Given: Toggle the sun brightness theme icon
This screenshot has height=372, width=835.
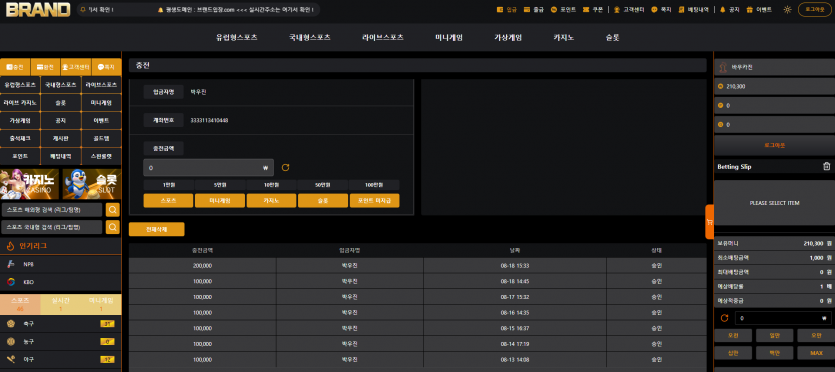Looking at the screenshot, I should click(x=788, y=10).
